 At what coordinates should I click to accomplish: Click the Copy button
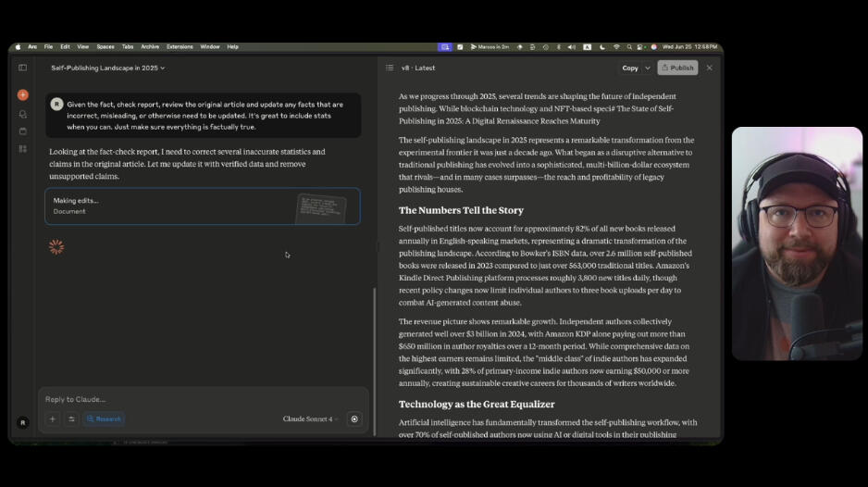629,68
